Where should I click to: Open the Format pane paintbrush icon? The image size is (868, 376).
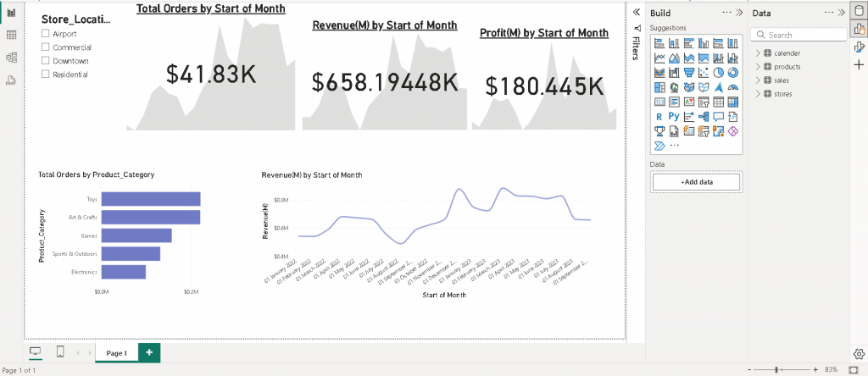[858, 47]
